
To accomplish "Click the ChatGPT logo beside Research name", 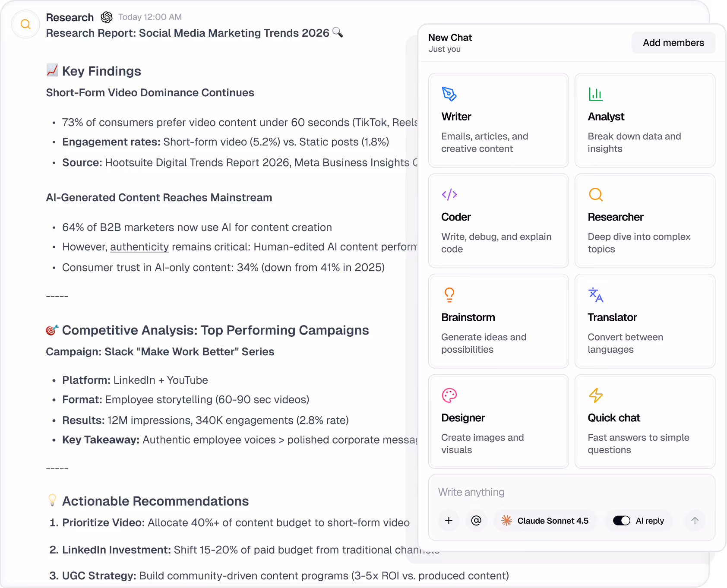I will [107, 17].
